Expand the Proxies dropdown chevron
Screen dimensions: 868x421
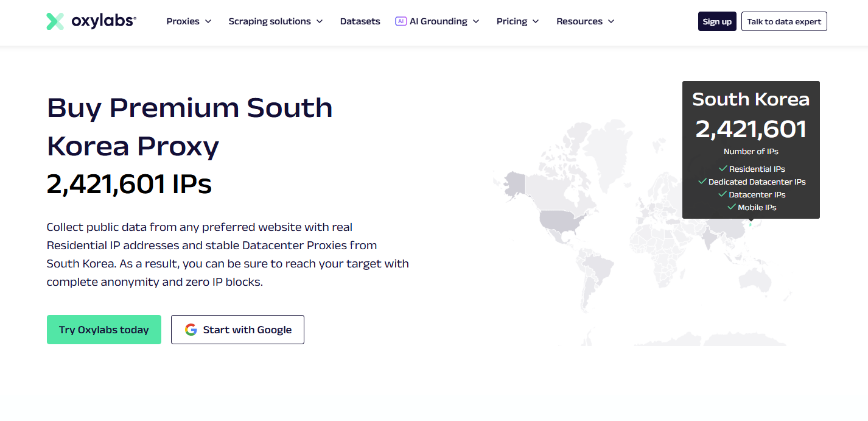208,21
